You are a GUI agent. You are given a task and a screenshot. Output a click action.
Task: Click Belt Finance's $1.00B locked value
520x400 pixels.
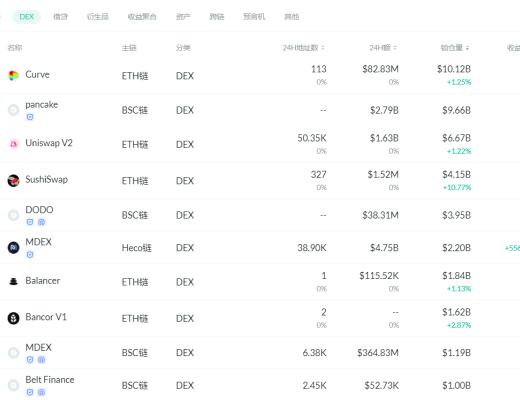tap(457, 386)
